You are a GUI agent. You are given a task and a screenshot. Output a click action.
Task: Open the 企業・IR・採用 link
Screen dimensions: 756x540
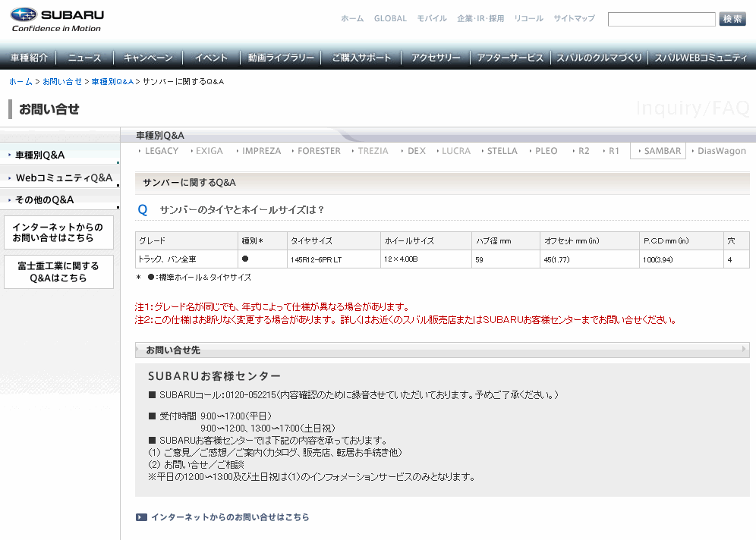[480, 19]
